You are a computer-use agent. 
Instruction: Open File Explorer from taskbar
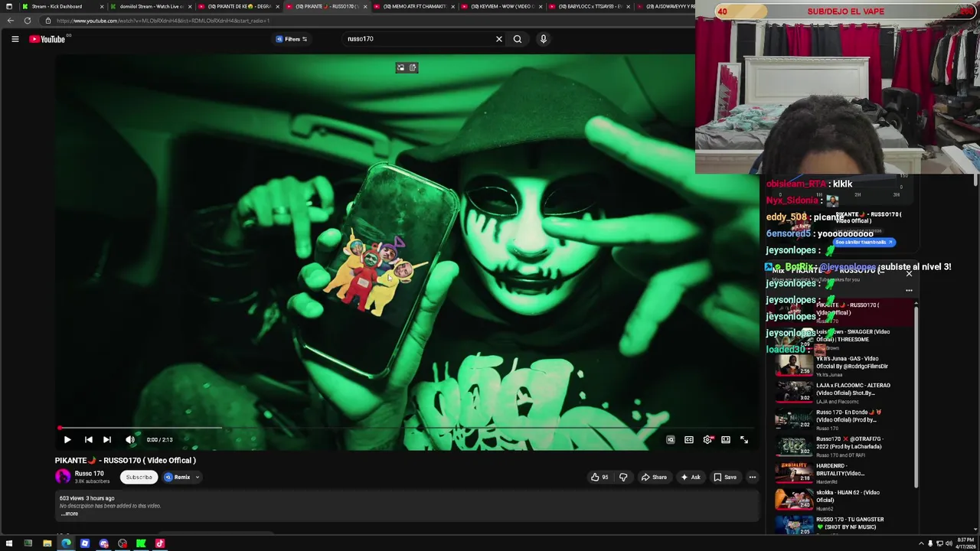click(x=47, y=544)
